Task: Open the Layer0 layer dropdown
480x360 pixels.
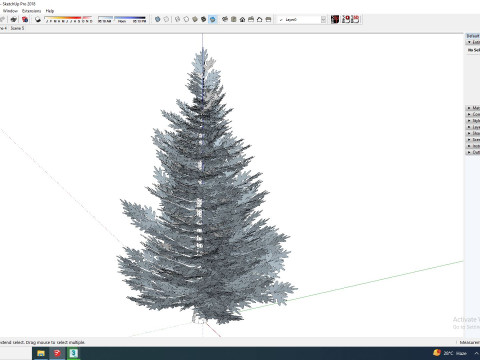Action: coord(302,20)
